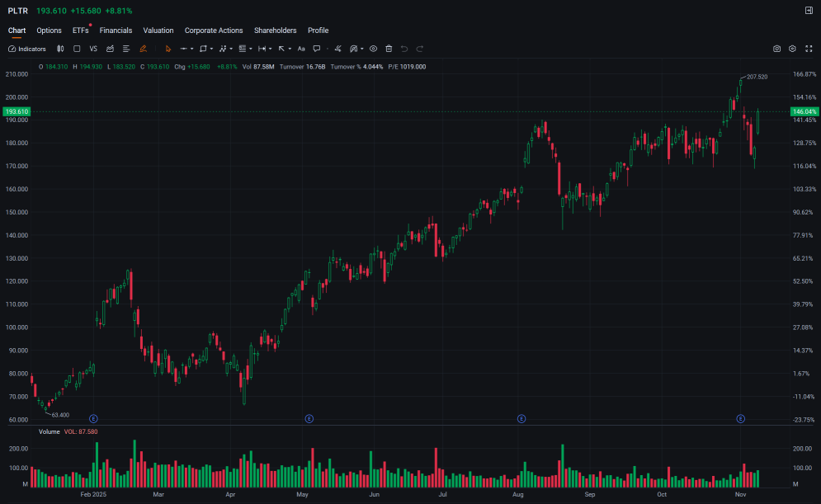This screenshot has height=504, width=821.
Task: Click the Vol 87.58M readout
Action: [x=258, y=67]
